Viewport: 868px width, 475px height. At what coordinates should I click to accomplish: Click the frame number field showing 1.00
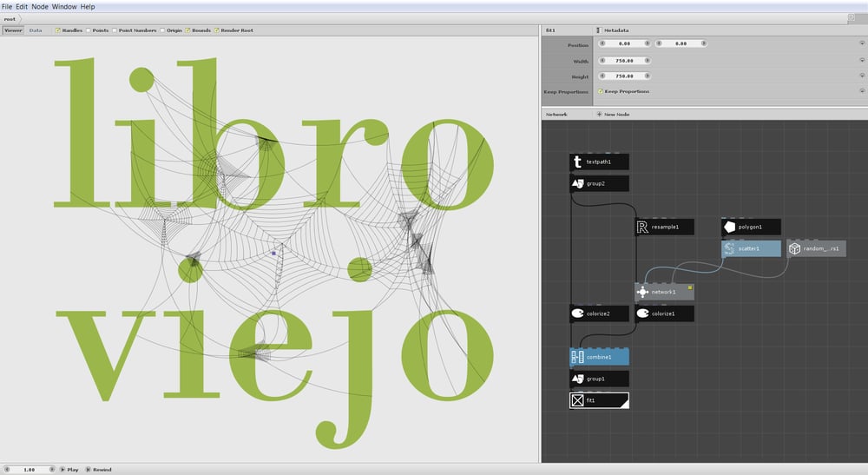click(30, 470)
